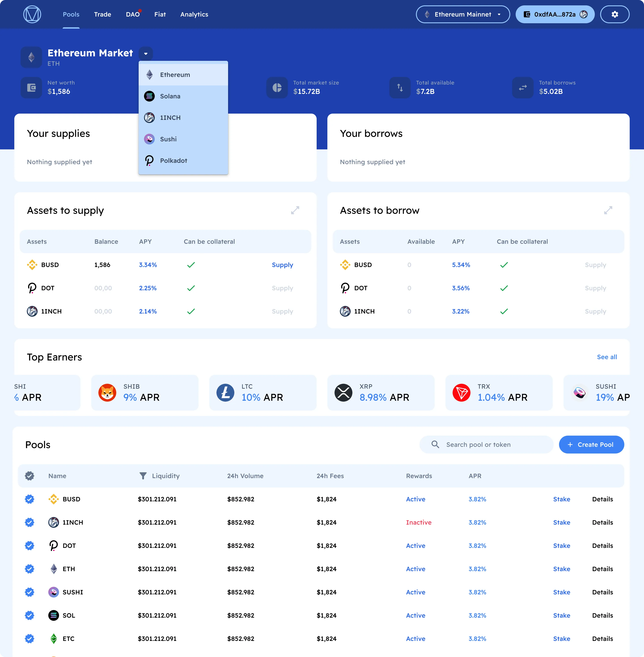The width and height of the screenshot is (644, 657).
Task: Open the XRP 8.98% APR card
Action: tap(381, 392)
